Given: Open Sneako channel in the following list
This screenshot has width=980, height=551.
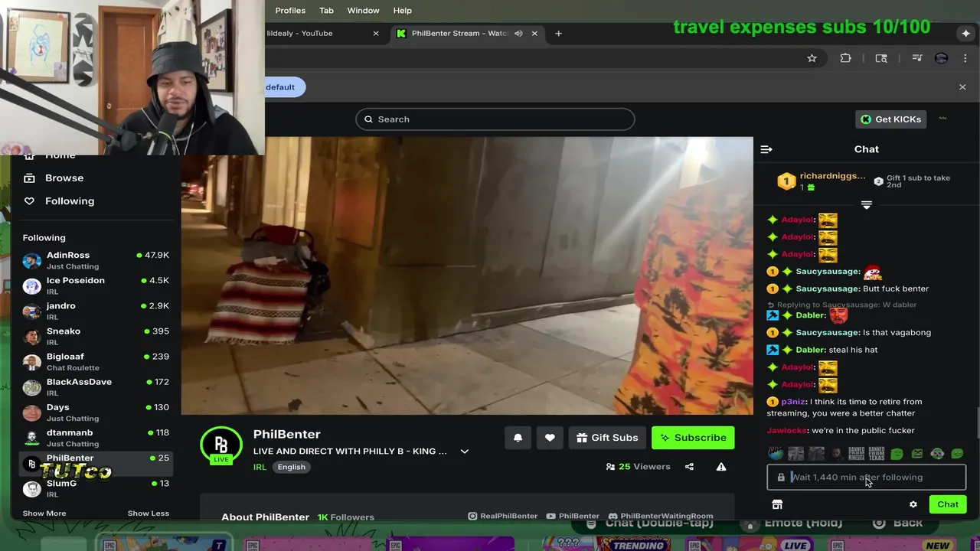Looking at the screenshot, I should pos(96,336).
